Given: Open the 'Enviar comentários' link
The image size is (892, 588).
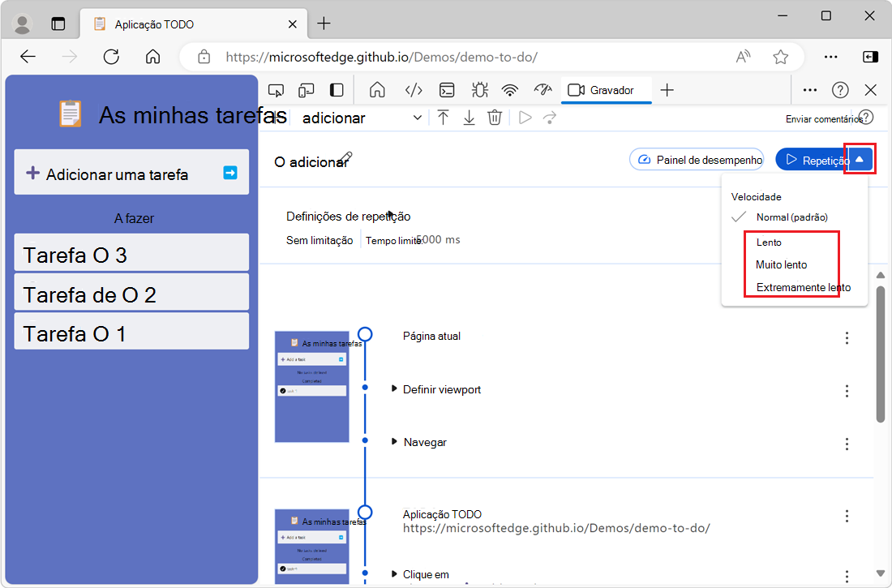Looking at the screenshot, I should (x=821, y=118).
